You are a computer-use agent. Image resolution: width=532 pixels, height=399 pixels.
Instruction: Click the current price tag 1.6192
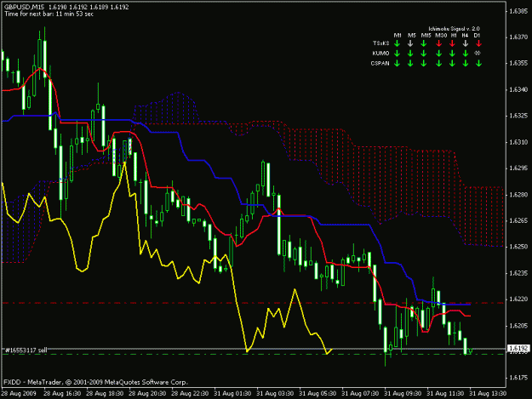pos(518,348)
